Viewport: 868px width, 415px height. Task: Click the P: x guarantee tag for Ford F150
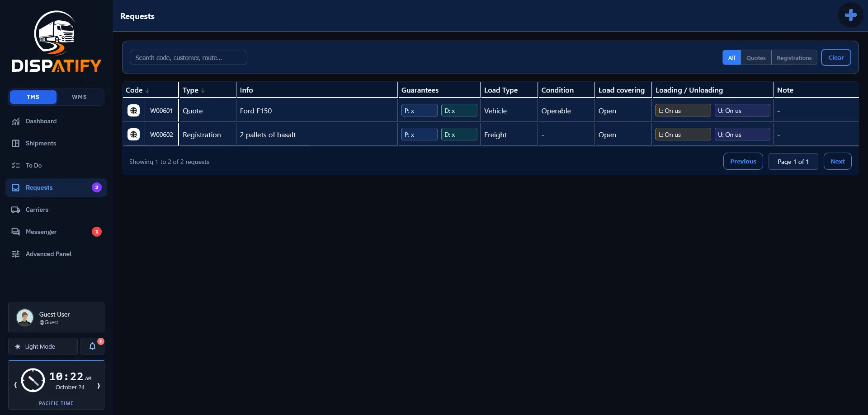(419, 111)
